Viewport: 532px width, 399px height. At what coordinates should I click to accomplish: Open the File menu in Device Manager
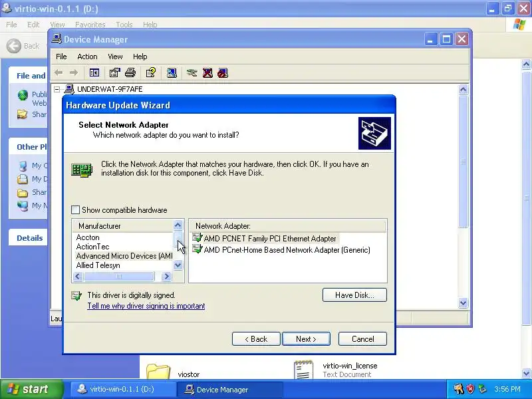tap(61, 57)
